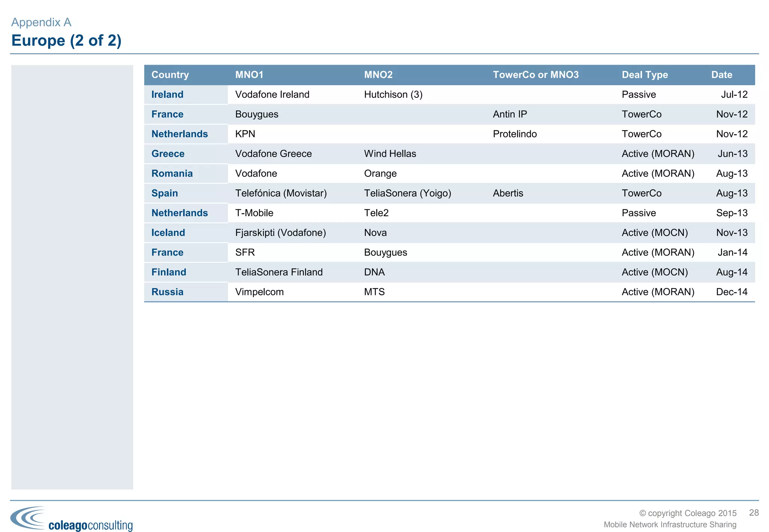Image resolution: width=769 pixels, height=532 pixels.
Task: Click the Romania country cell
Action: pos(172,173)
